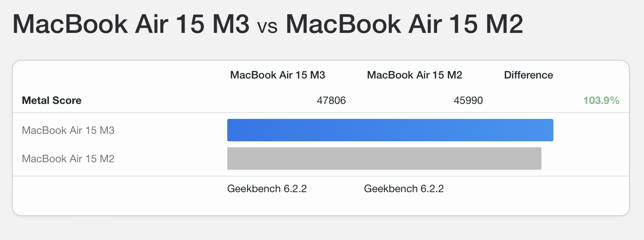The height and width of the screenshot is (240, 644).
Task: Click Geekbench 6.2.2 under the M3 column
Action: (x=267, y=189)
